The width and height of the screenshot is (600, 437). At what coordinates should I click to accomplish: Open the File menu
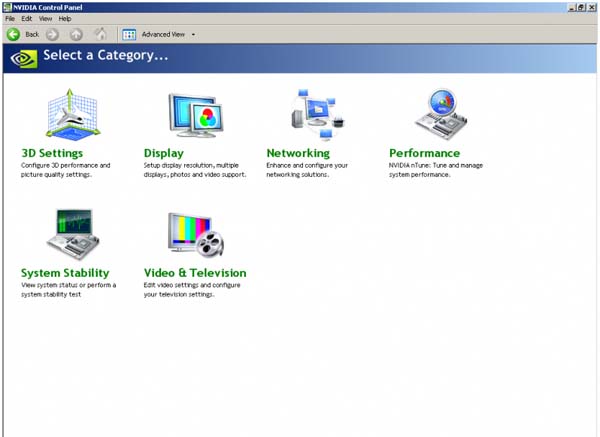point(10,19)
